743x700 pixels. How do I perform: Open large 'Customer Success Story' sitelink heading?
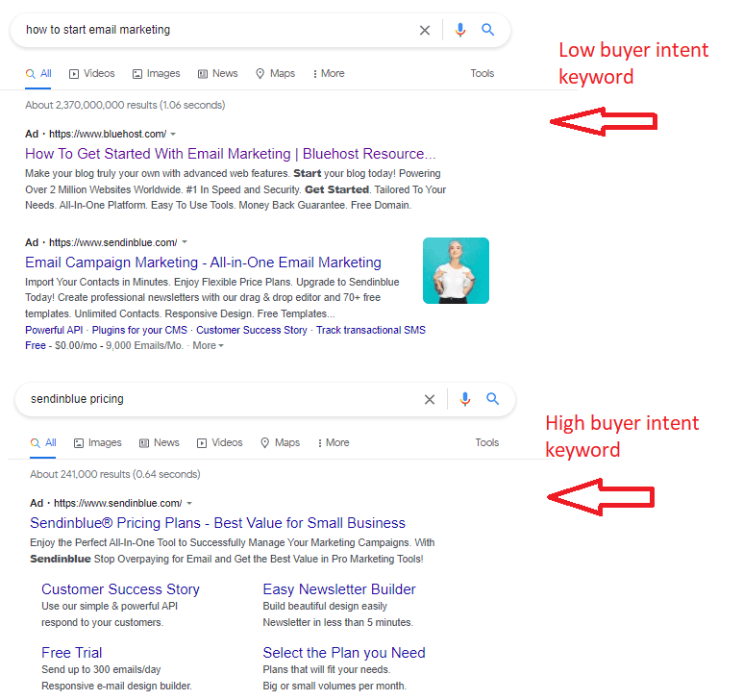point(120,589)
